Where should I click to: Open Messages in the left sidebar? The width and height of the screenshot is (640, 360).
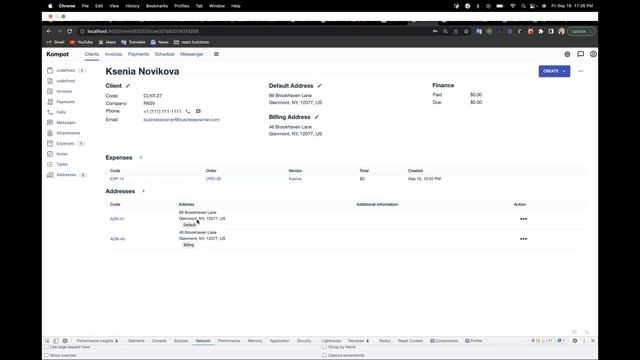click(66, 122)
